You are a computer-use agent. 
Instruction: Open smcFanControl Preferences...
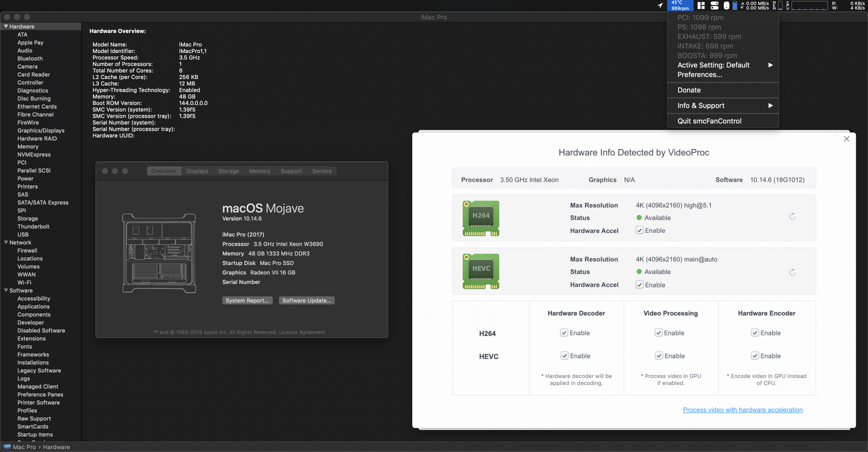tap(723, 75)
